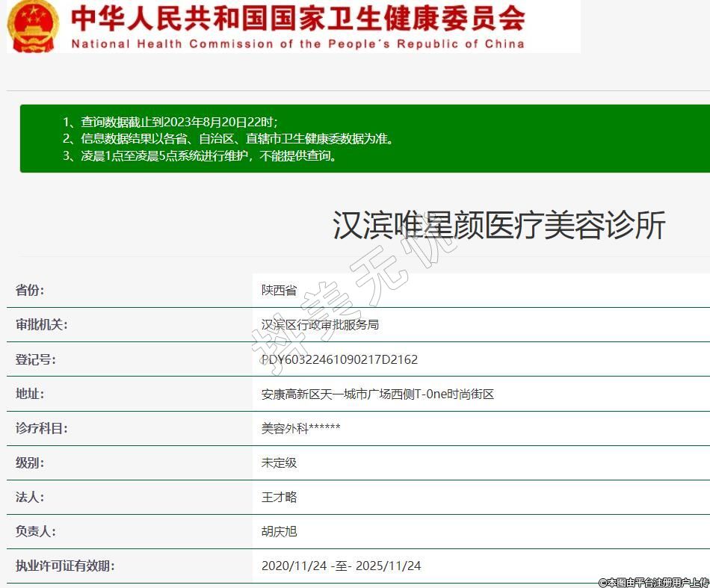The height and width of the screenshot is (588, 710).
Task: Click the notice about data cutoff 2023年8月20日
Action: coord(170,121)
